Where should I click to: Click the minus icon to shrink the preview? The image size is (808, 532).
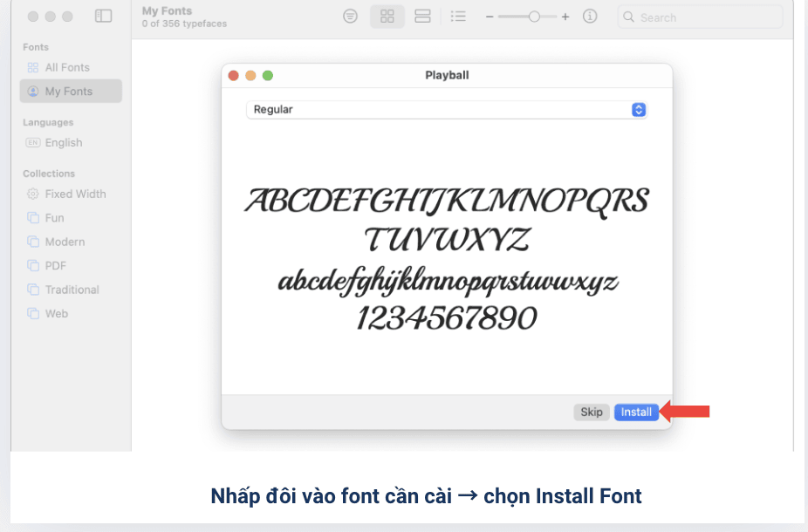pyautogui.click(x=490, y=17)
